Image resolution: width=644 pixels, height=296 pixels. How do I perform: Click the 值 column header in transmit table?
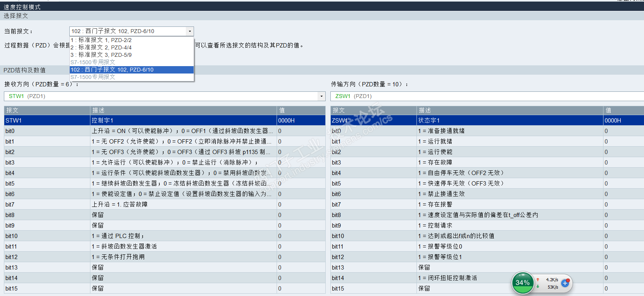coord(624,110)
